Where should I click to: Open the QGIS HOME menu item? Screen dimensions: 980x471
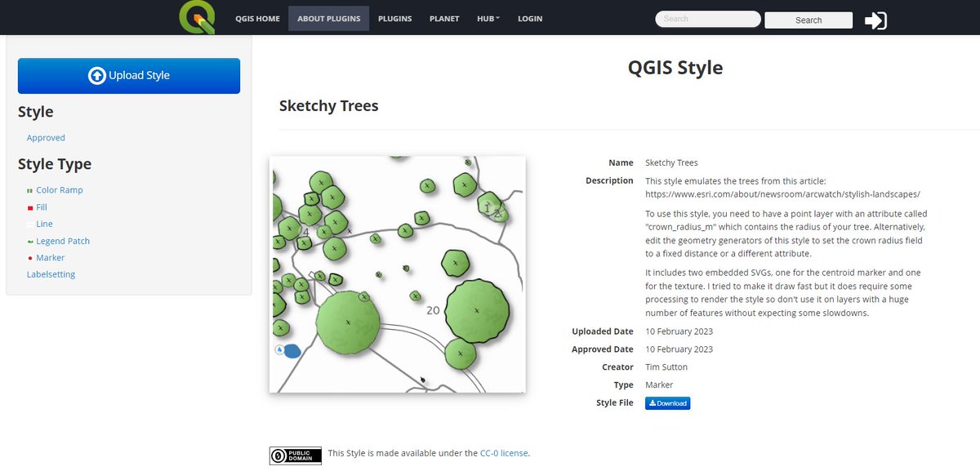257,19
